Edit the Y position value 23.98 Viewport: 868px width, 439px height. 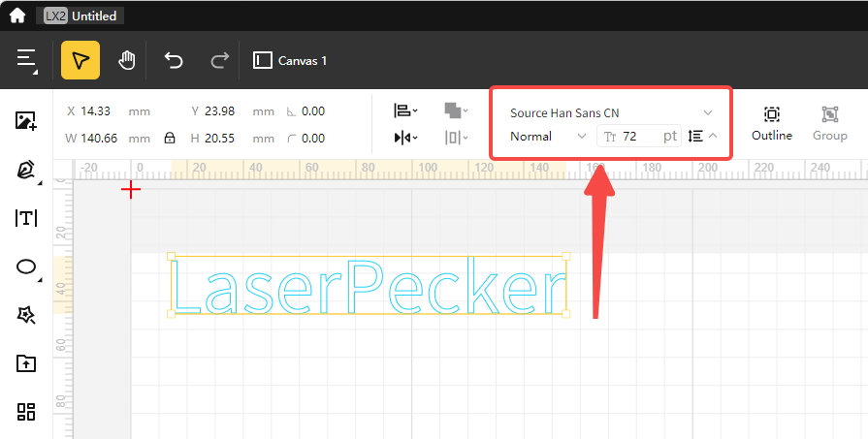point(220,111)
